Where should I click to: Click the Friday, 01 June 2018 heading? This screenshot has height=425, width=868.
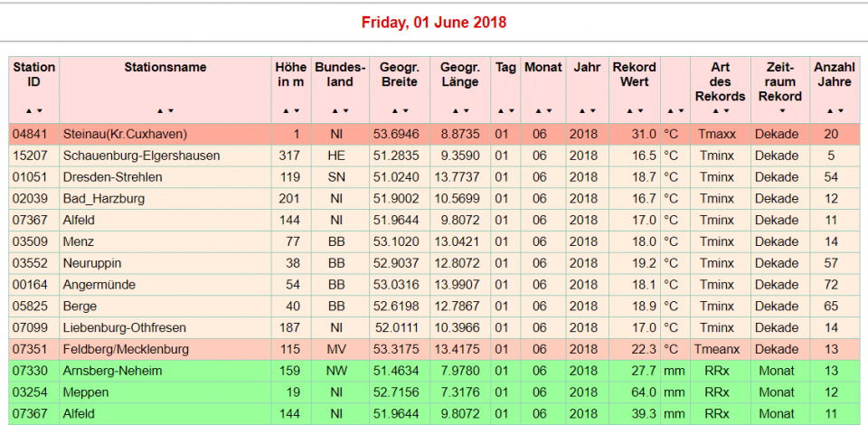click(x=434, y=22)
